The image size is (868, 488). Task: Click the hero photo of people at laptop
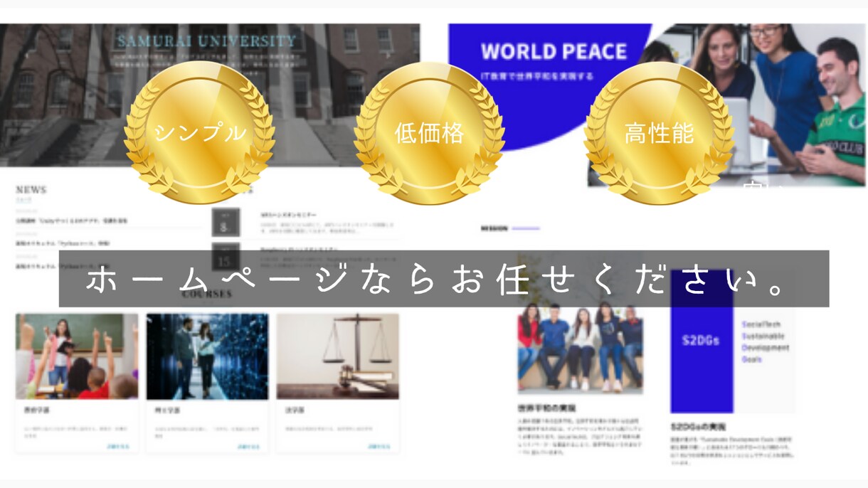pyautogui.click(x=726, y=105)
